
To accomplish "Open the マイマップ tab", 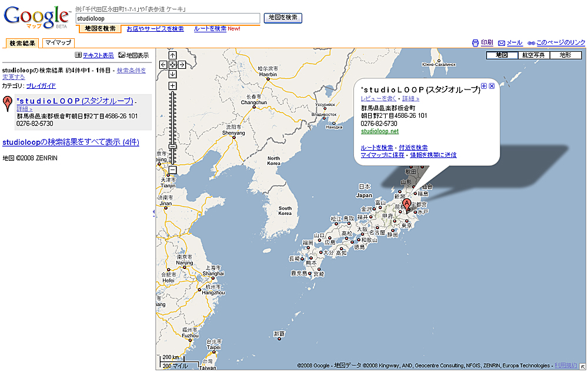I will (x=58, y=43).
